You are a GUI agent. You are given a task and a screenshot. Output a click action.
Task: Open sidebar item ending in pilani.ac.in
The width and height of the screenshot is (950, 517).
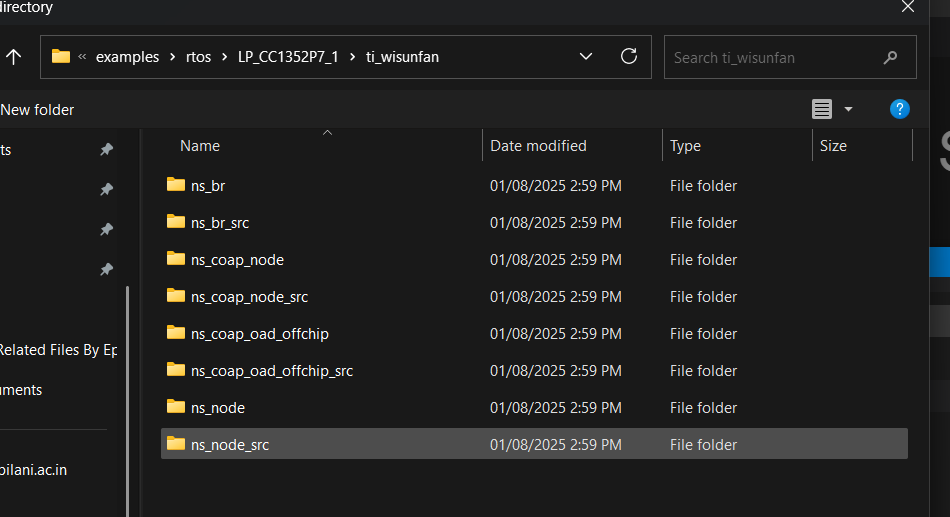click(x=33, y=470)
